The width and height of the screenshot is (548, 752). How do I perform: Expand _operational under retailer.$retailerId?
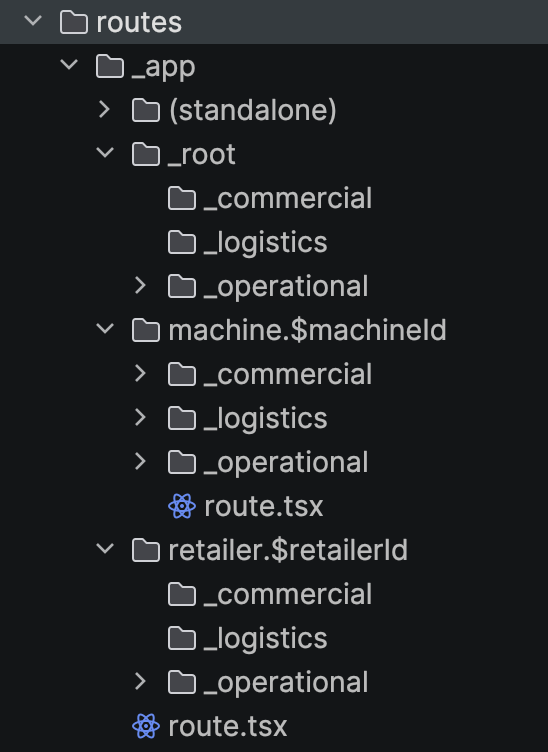click(140, 682)
